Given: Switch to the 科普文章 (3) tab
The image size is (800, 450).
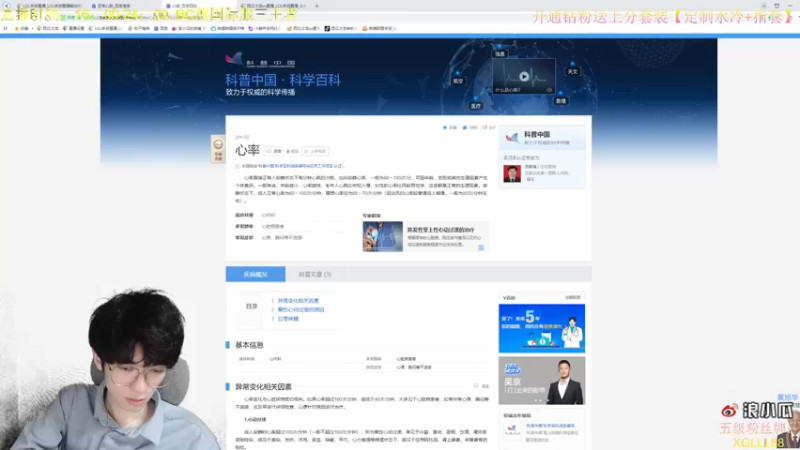Looking at the screenshot, I should click(x=315, y=274).
